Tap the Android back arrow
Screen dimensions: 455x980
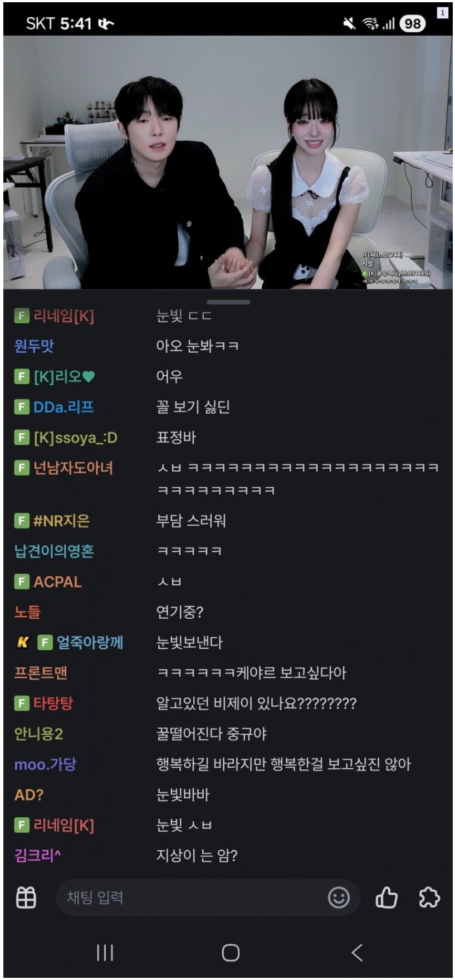[357, 953]
